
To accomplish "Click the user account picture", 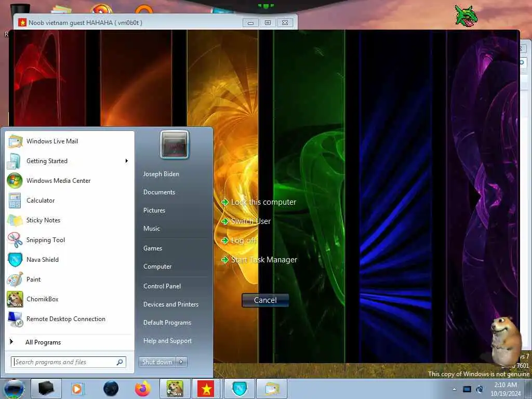I will point(175,144).
